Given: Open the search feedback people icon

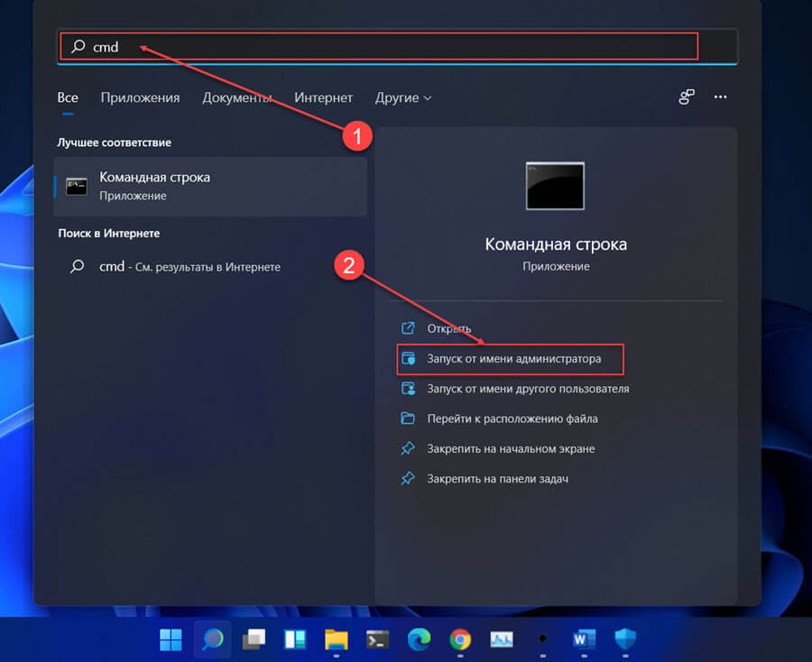Looking at the screenshot, I should coord(687,97).
